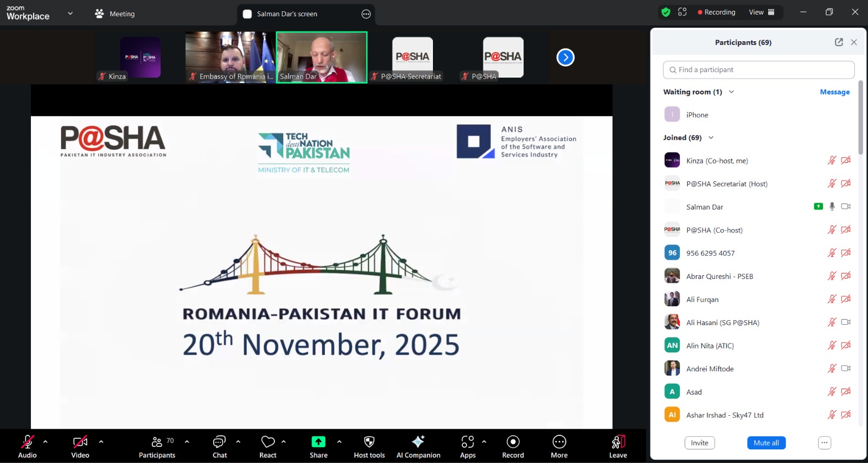Image resolution: width=868 pixels, height=463 pixels.
Task: Start camera with the Video button
Action: (80, 442)
